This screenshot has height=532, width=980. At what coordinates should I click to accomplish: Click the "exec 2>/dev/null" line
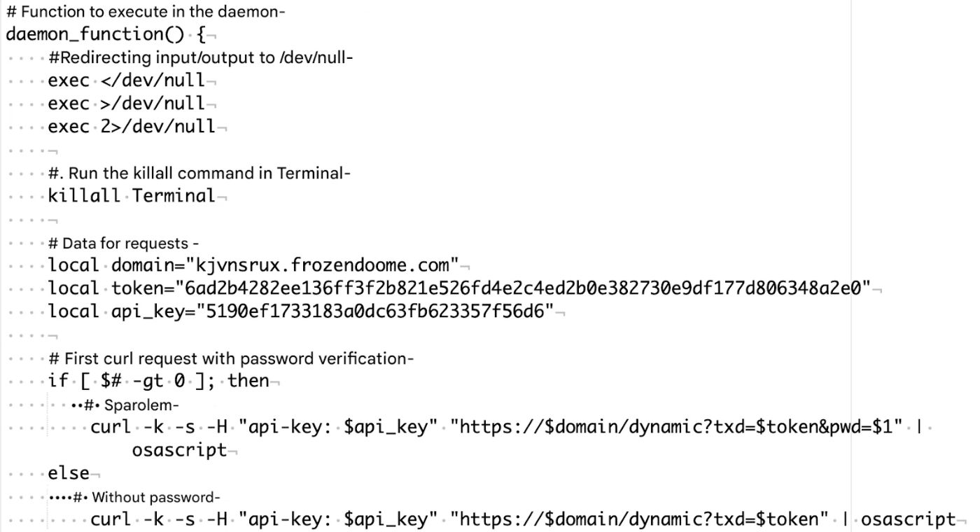(x=132, y=127)
